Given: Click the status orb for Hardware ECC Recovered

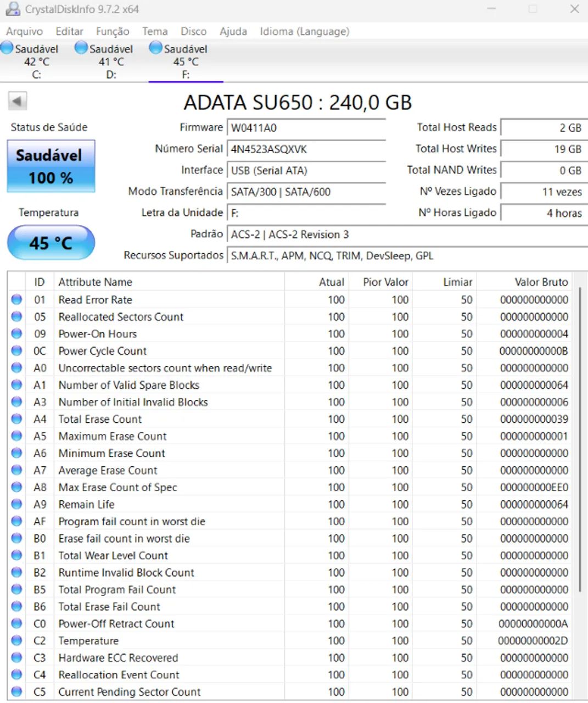Looking at the screenshot, I should coord(16,657).
